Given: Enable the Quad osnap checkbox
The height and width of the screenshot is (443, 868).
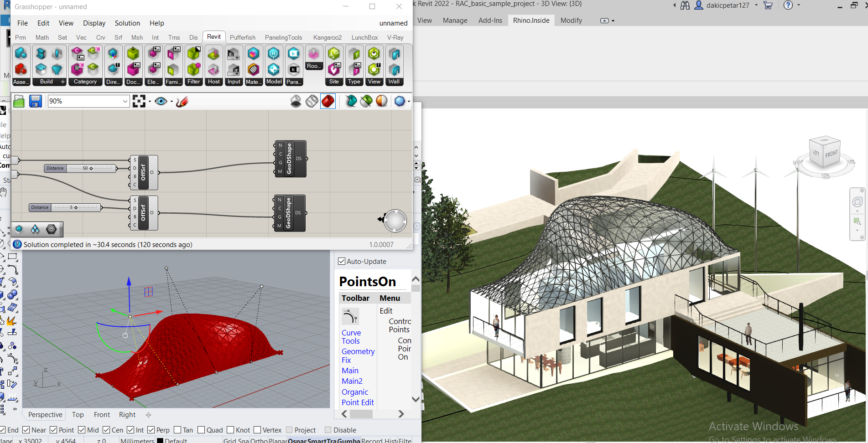Looking at the screenshot, I should coord(201,430).
